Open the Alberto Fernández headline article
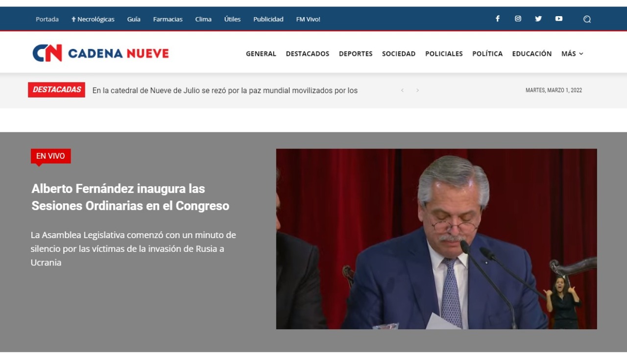Viewport: 627px width, 364px height. point(130,197)
